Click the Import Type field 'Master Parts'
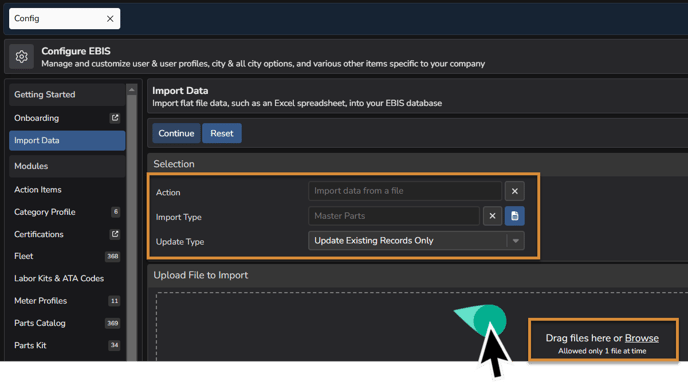 click(394, 216)
